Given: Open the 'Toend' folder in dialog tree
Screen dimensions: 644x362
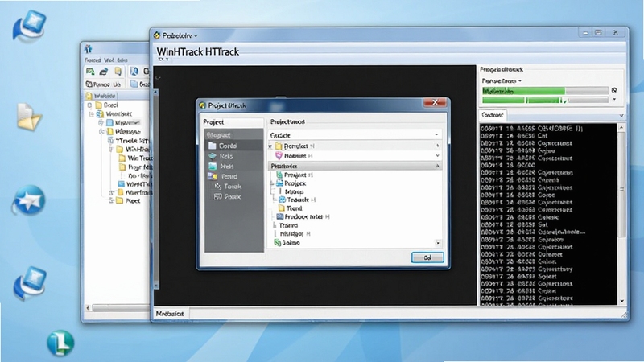Looking at the screenshot, I should click(291, 208).
